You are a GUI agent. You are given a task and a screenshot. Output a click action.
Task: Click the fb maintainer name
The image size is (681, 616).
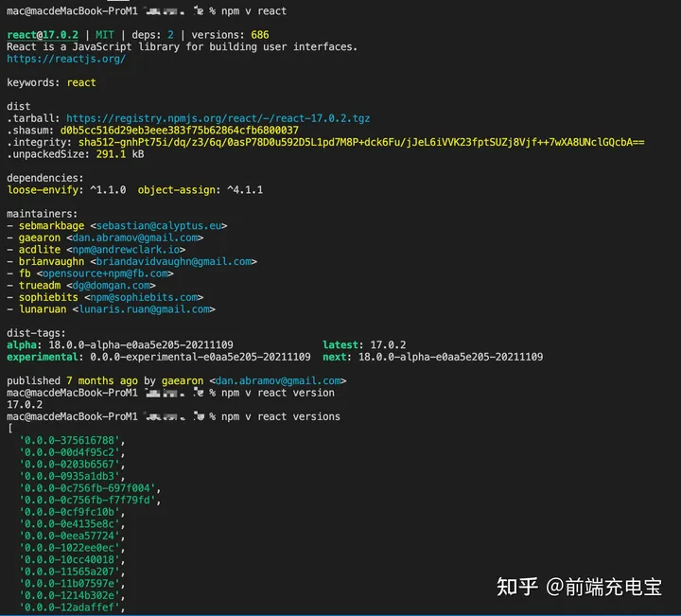click(25, 273)
